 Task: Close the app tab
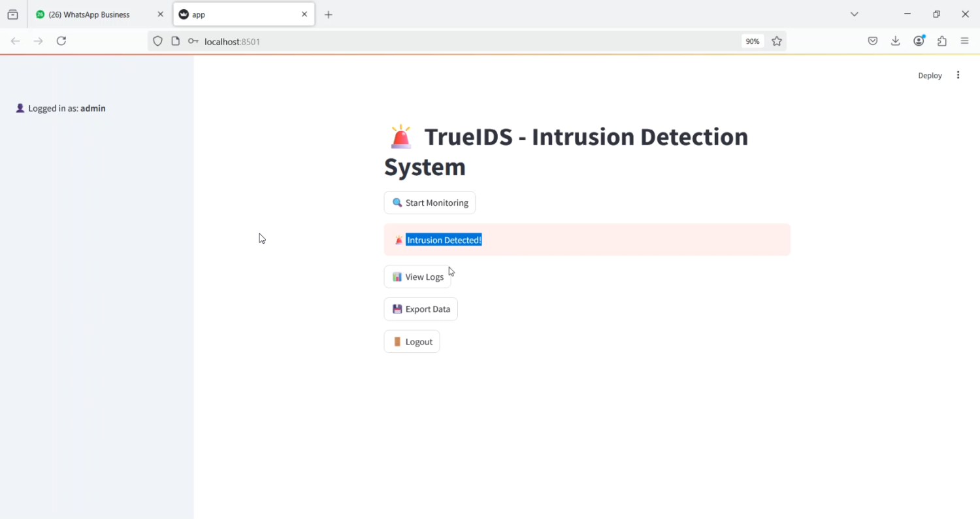tap(304, 14)
